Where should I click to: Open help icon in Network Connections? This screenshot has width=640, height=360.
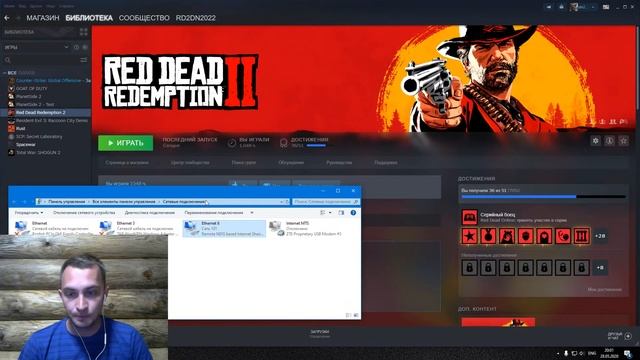[x=353, y=213]
